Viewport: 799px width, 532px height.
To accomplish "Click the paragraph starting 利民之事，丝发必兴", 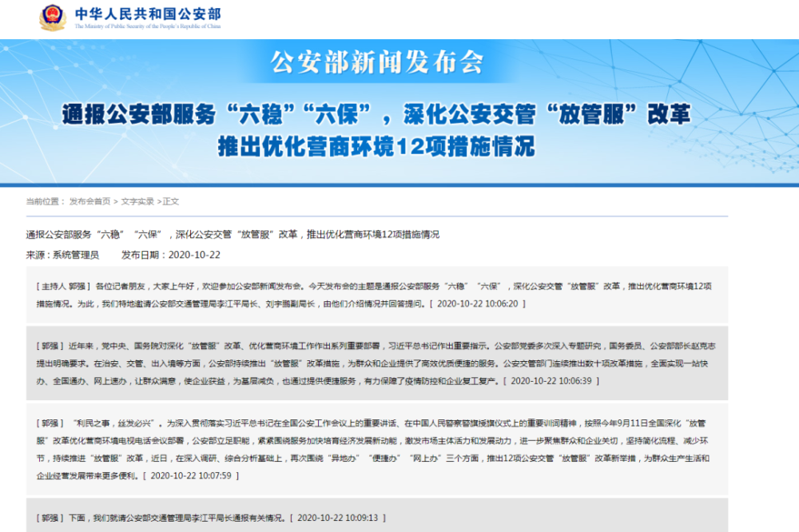I will 377,450.
